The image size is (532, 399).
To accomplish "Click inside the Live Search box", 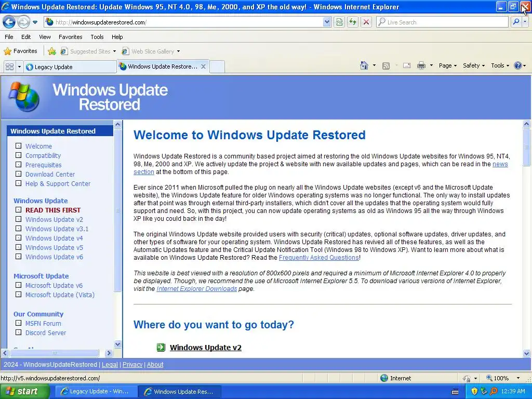I will (x=443, y=22).
